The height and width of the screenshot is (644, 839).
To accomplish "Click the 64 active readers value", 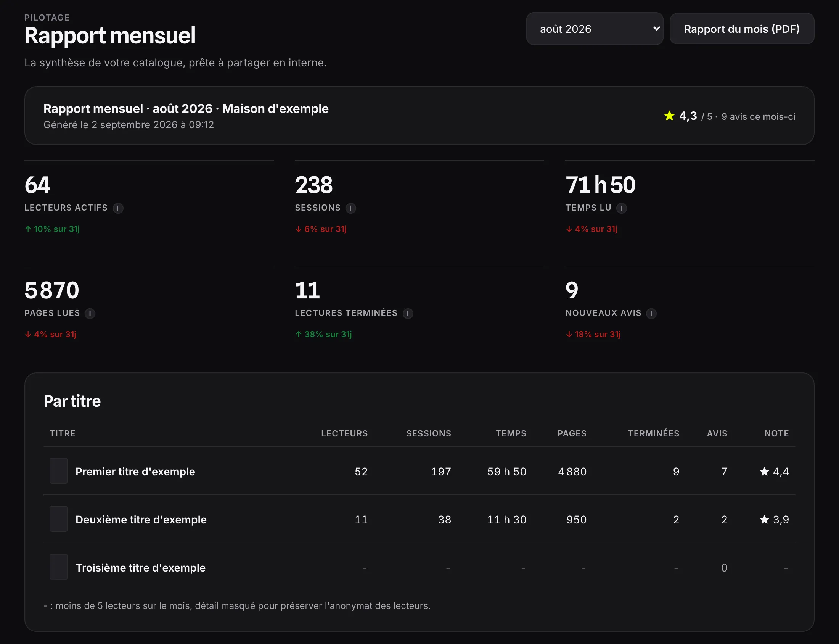I will pos(37,185).
